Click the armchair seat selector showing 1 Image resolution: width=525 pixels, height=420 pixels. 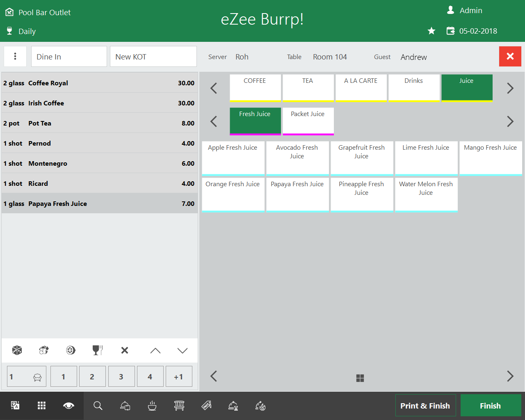point(27,377)
